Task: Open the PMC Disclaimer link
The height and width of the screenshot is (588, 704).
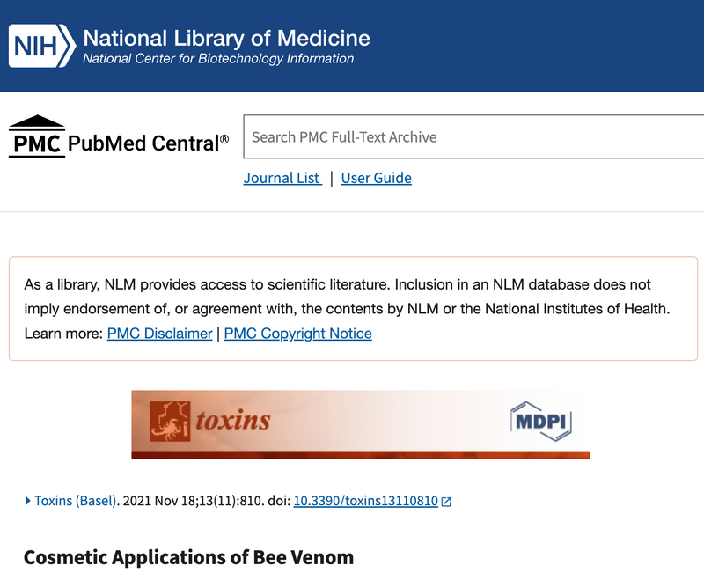Action: [x=159, y=334]
